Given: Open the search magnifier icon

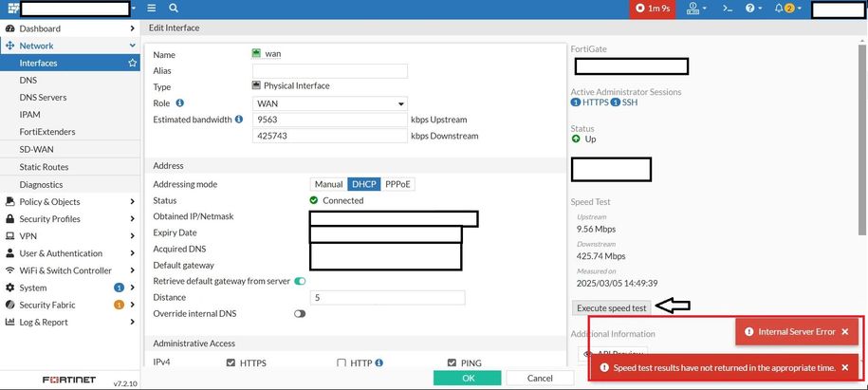Looking at the screenshot, I should pos(174,9).
